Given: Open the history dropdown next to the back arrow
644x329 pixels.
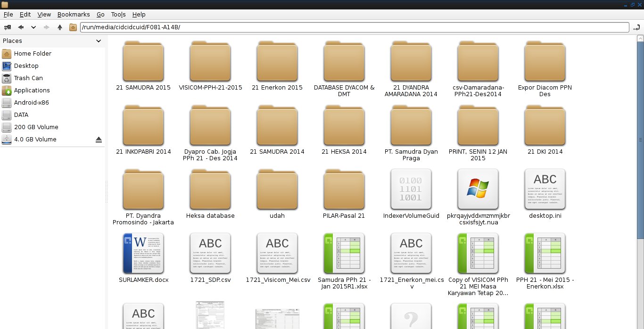Looking at the screenshot, I should tap(33, 27).
